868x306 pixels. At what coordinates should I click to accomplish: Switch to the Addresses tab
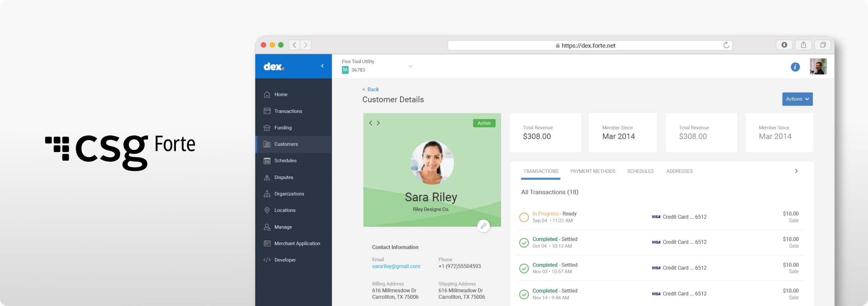pyautogui.click(x=679, y=171)
